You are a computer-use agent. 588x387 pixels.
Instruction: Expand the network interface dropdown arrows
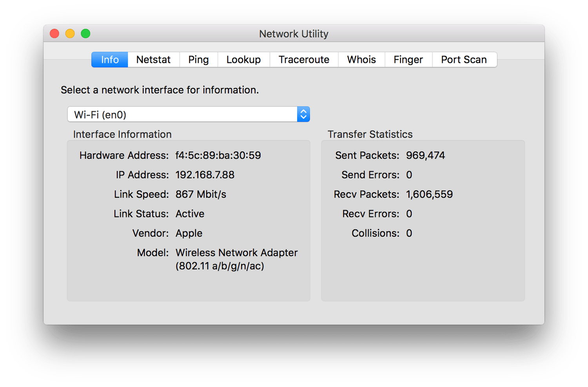tap(303, 114)
